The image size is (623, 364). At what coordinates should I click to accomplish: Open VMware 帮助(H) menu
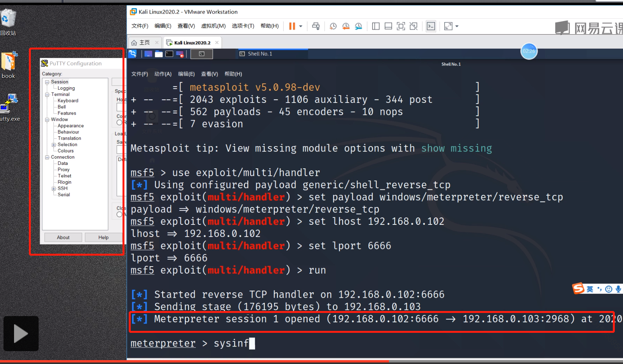[270, 26]
